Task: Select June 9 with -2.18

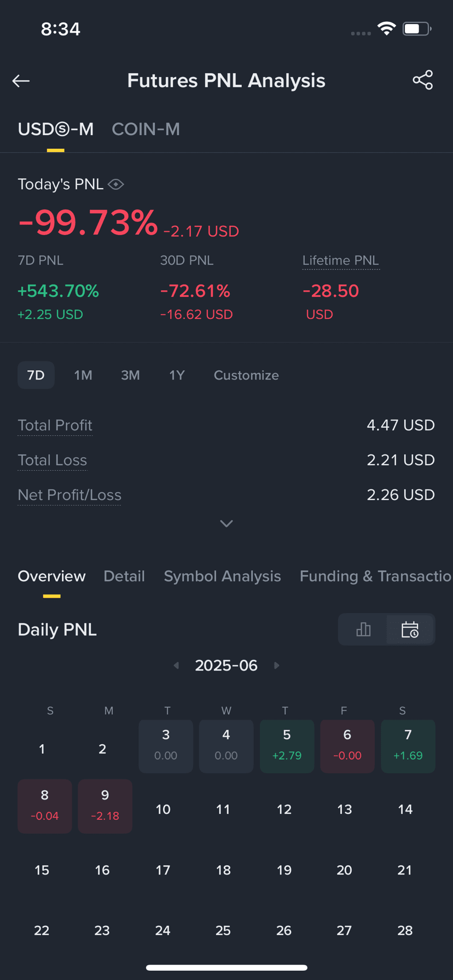Action: coord(105,806)
